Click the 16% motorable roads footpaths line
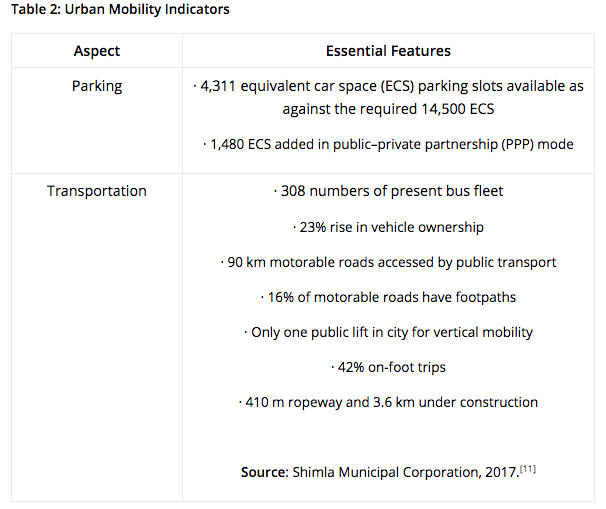 pos(388,297)
